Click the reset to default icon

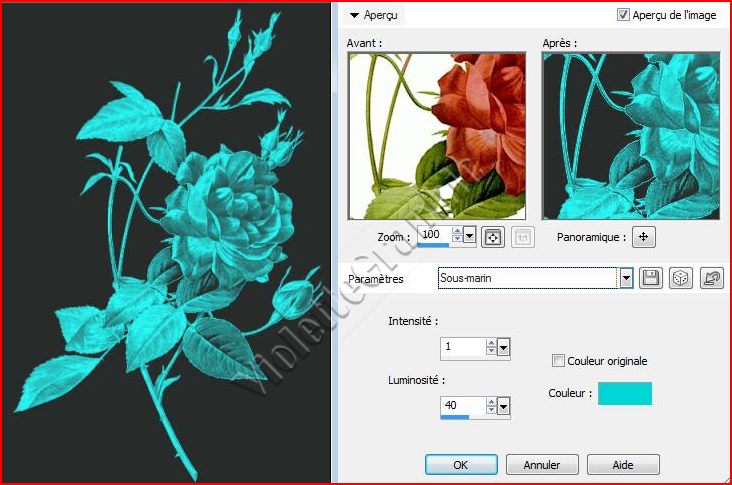click(712, 279)
